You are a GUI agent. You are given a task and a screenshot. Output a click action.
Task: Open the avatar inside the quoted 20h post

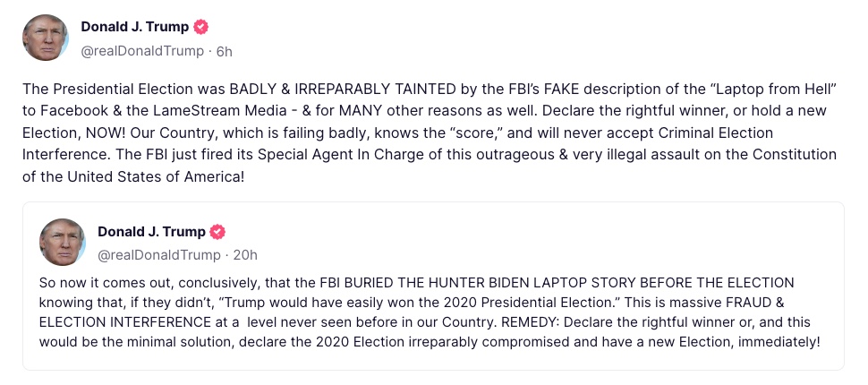tap(62, 242)
